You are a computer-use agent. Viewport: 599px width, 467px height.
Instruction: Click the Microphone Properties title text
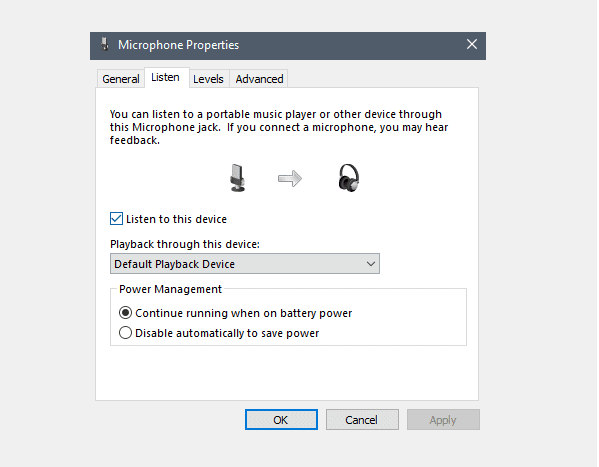(178, 45)
